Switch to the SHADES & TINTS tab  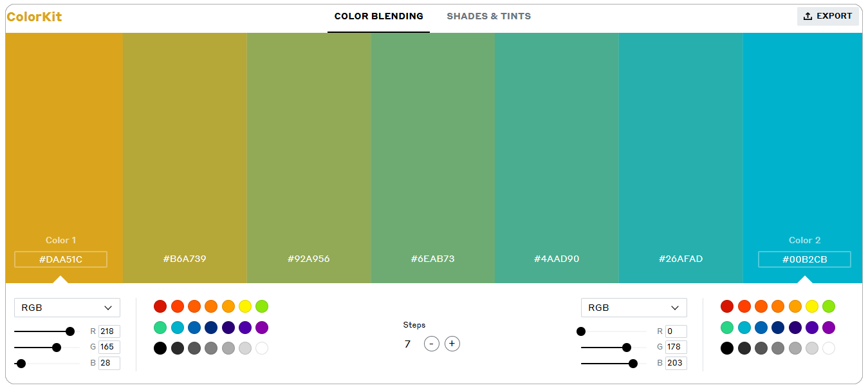pyautogui.click(x=488, y=16)
